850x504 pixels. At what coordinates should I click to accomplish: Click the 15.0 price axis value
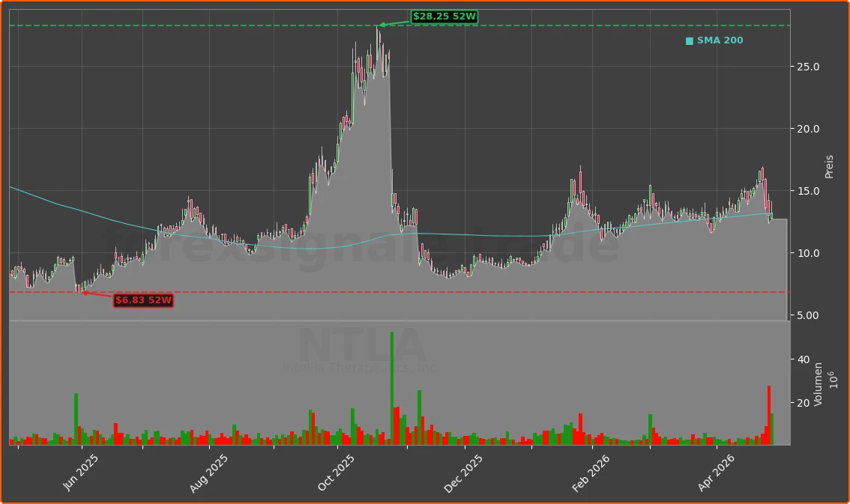click(x=808, y=191)
